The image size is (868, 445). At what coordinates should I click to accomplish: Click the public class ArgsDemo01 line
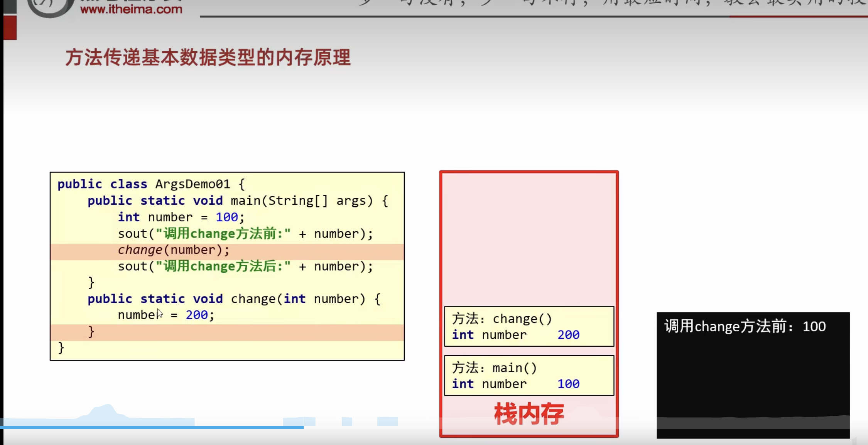(x=151, y=184)
